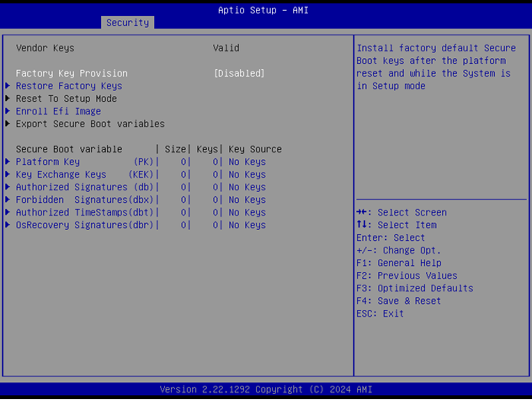Click arrow beside Authorized TimeStamps(dbt)

(x=8, y=212)
